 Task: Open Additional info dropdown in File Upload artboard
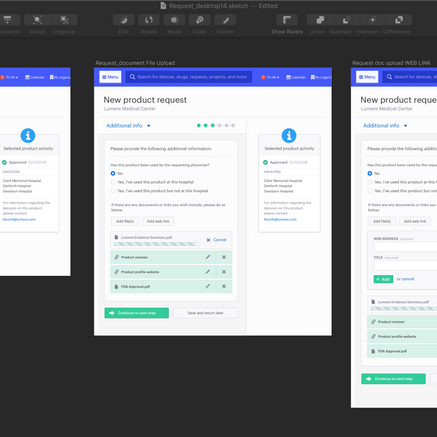coord(128,126)
